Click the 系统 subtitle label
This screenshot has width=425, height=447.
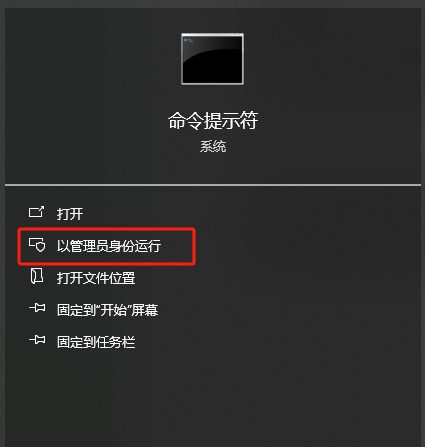point(213,146)
